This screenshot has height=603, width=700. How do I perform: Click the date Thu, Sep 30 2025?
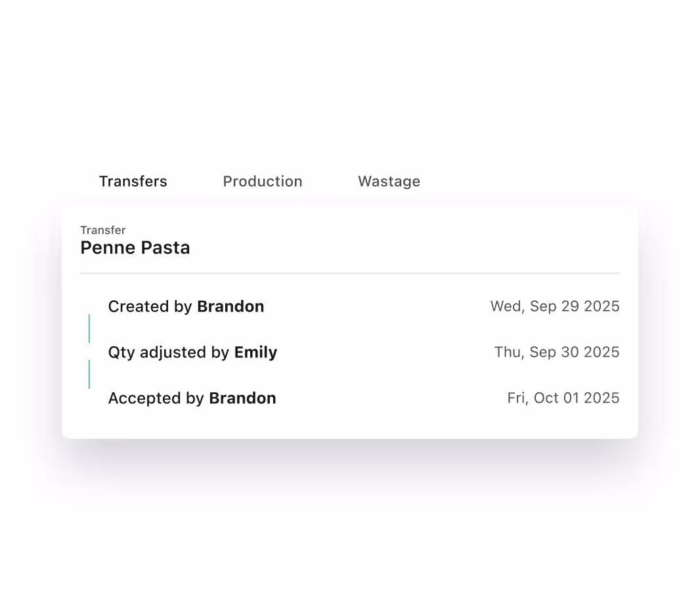(x=557, y=353)
